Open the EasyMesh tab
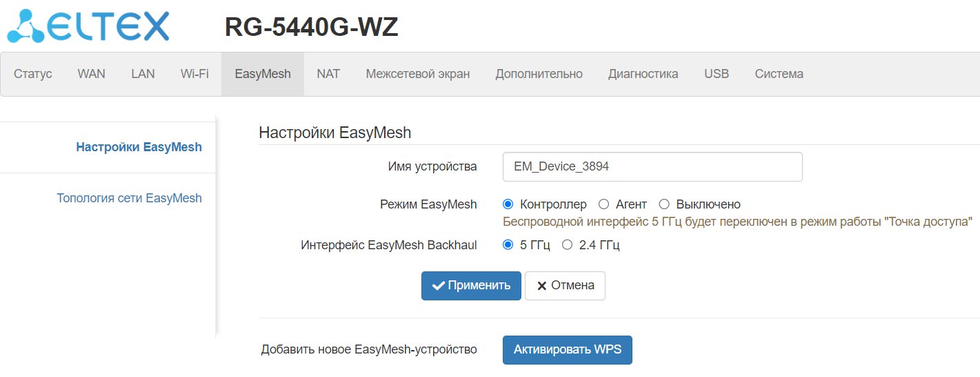 [263, 74]
